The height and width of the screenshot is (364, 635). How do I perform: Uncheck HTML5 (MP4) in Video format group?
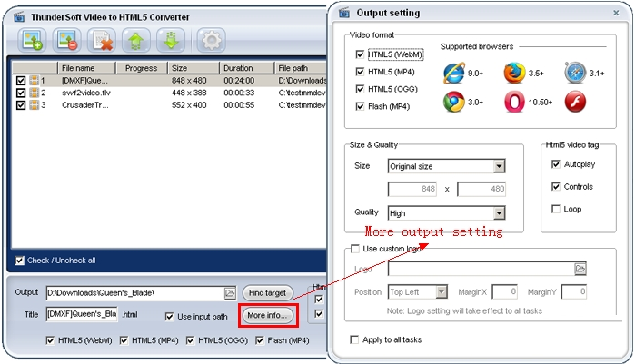pyautogui.click(x=360, y=72)
